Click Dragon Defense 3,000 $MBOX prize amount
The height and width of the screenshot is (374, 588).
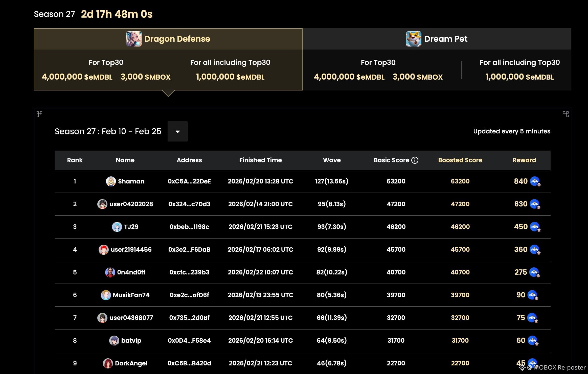(x=145, y=77)
